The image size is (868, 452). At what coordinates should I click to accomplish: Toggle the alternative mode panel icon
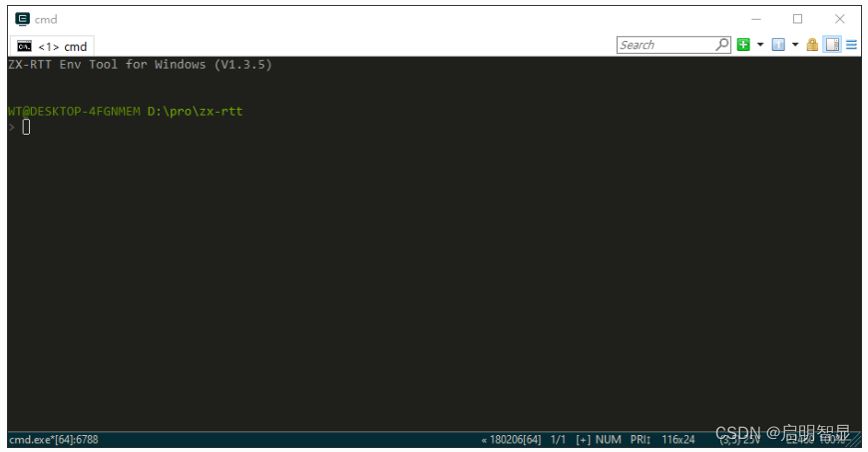(832, 45)
